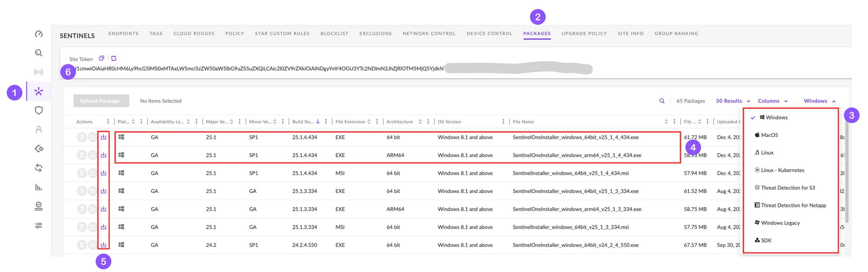Sort by Availability Level column arrows
The height and width of the screenshot is (272, 868).
point(188,122)
